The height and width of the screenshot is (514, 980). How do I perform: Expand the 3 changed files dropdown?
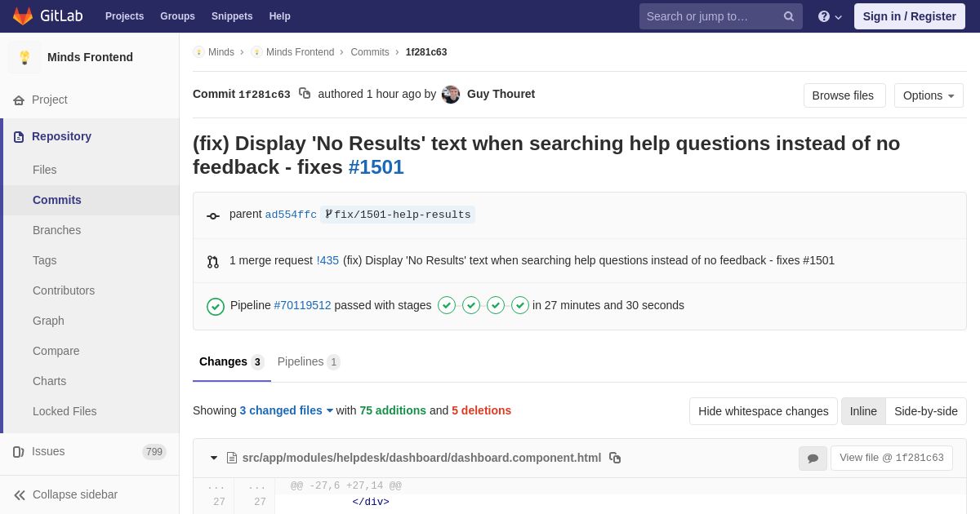287,410
